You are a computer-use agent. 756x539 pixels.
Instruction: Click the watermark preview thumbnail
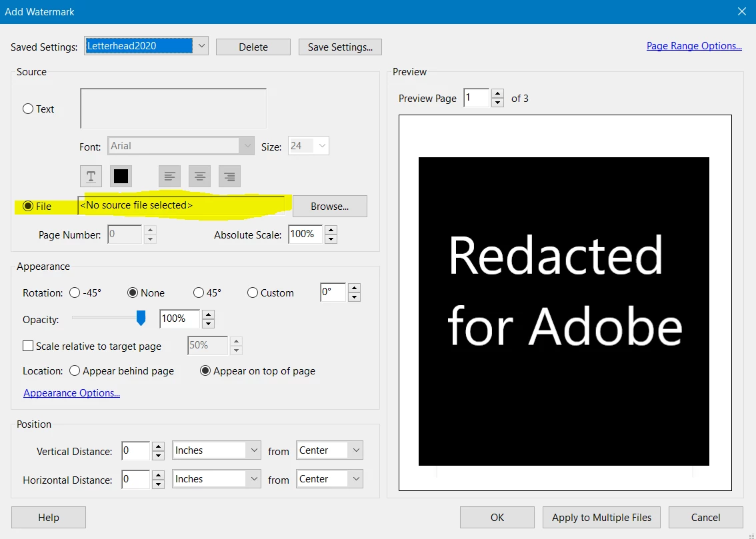565,303
